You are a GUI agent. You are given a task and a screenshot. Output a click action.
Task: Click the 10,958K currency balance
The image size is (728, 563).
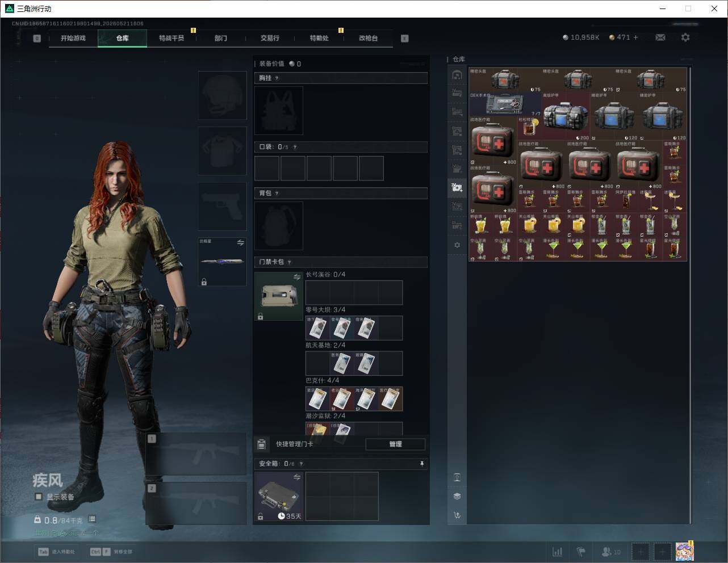[581, 37]
